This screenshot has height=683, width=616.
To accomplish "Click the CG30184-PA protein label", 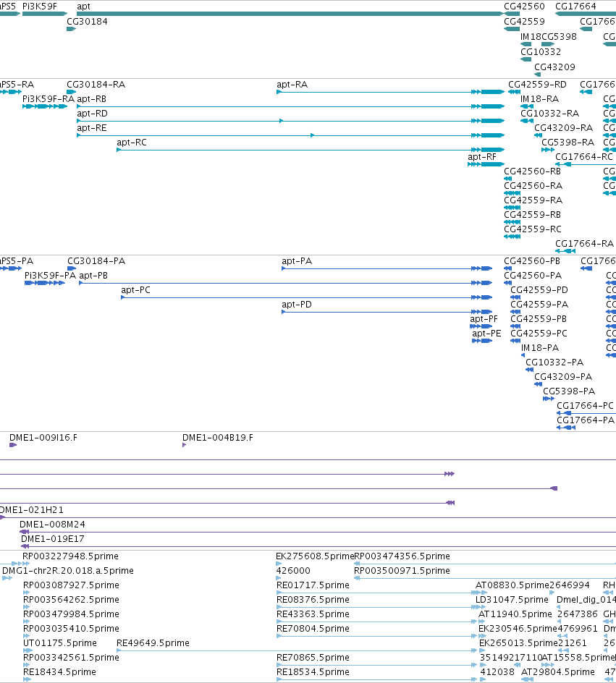I will click(x=96, y=261).
